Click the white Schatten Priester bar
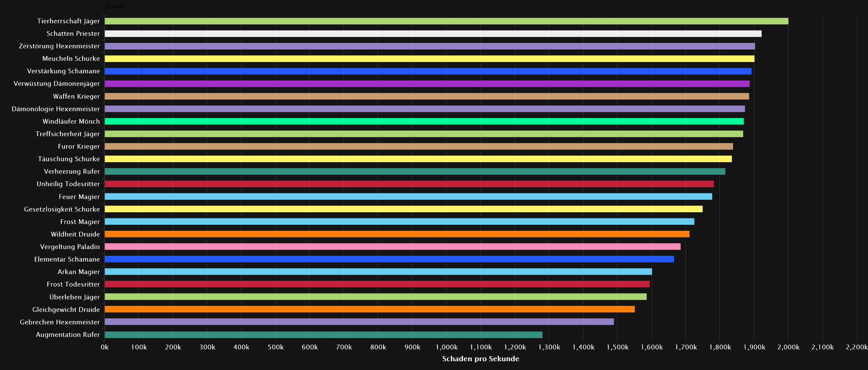The image size is (868, 370). pos(433,33)
